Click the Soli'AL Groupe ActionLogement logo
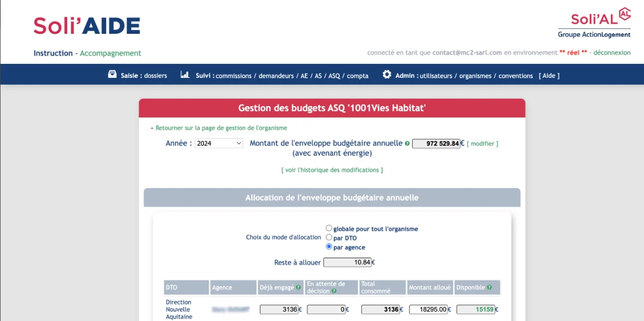This screenshot has width=644, height=321. pos(594,24)
